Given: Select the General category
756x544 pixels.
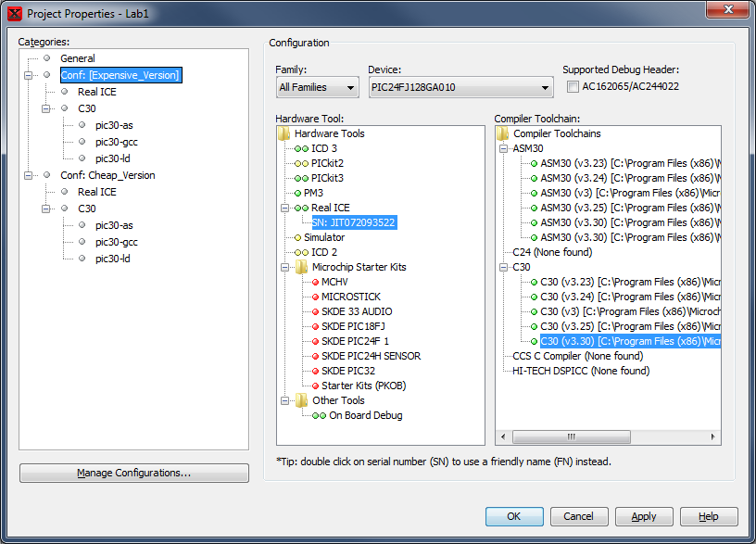Looking at the screenshot, I should (x=77, y=58).
